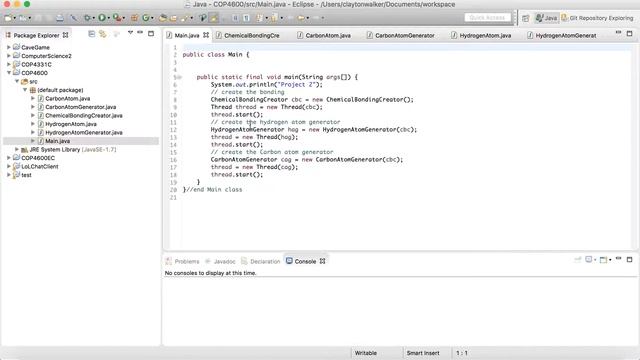Expand JRE System Library node

[17, 149]
